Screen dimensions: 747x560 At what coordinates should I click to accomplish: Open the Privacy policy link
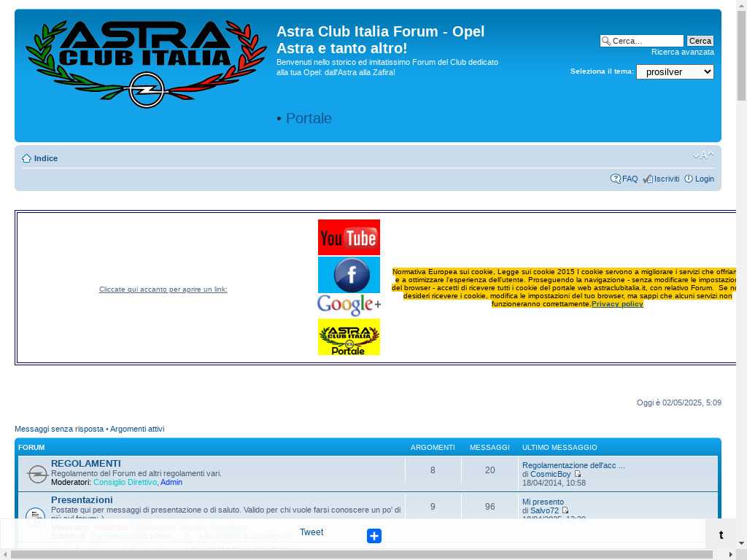(x=617, y=304)
